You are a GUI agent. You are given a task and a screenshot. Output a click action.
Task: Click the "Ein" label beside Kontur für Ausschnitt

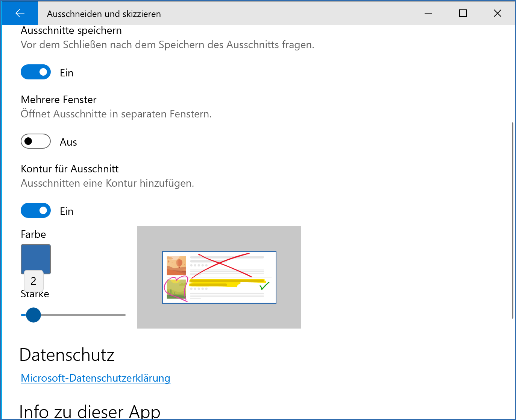[67, 211]
